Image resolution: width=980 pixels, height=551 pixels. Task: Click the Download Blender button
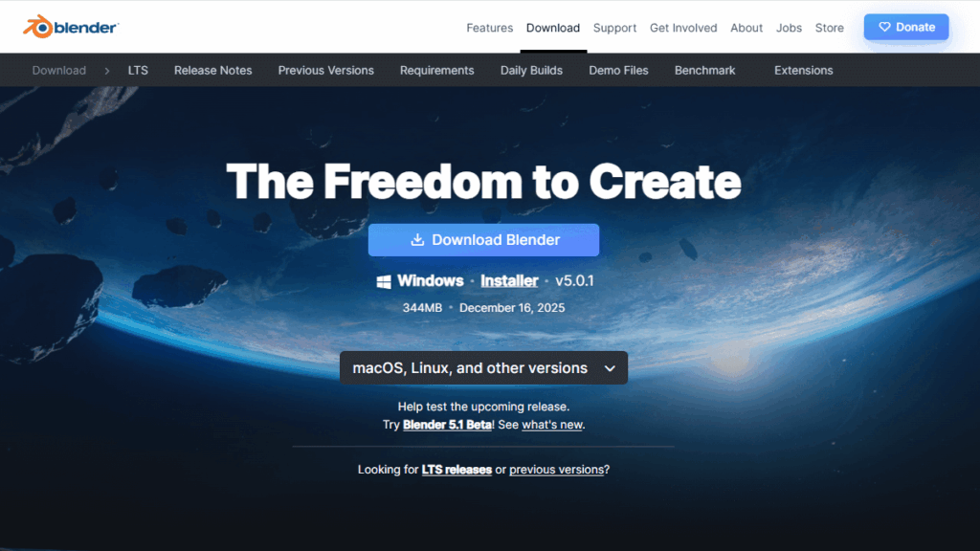point(483,240)
